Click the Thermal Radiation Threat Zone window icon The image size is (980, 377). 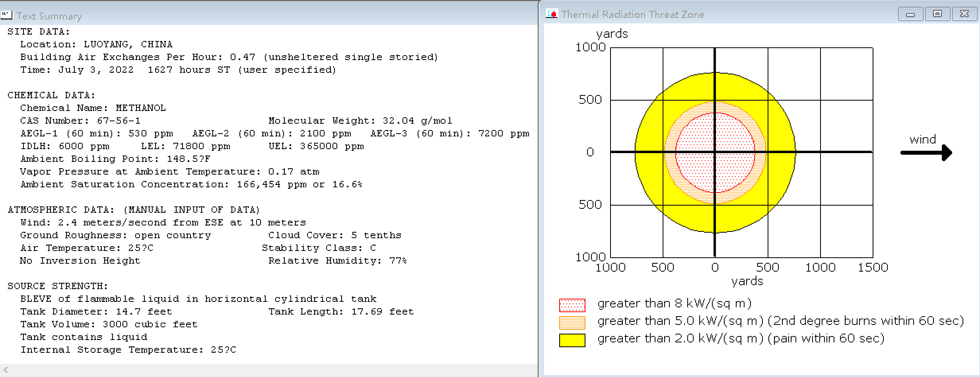click(552, 14)
